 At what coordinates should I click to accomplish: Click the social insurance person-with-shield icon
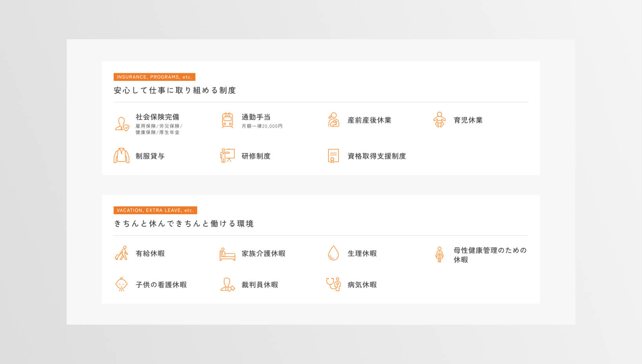pyautogui.click(x=122, y=124)
